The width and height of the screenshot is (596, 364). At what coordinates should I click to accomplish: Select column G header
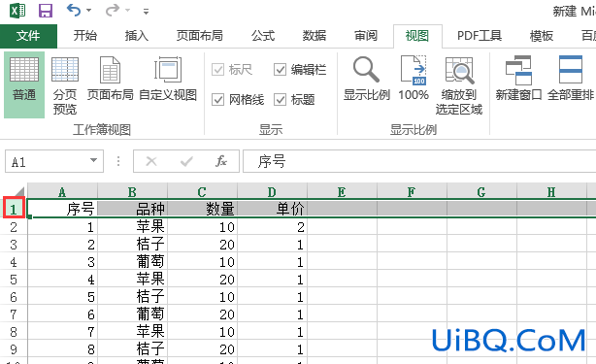(x=482, y=192)
